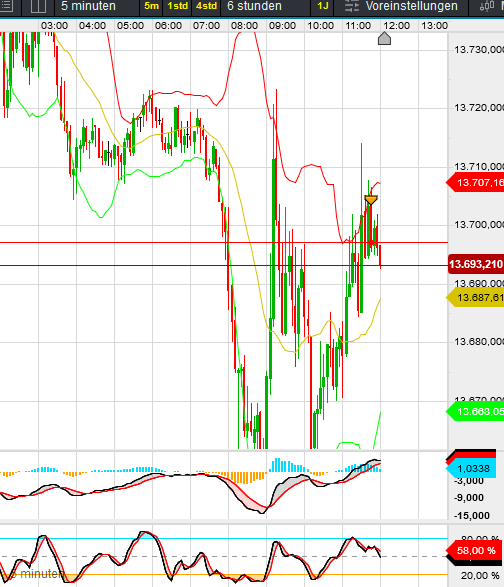Click the -15,000 MACD axis label
The height and width of the screenshot is (587, 504).
tap(472, 516)
